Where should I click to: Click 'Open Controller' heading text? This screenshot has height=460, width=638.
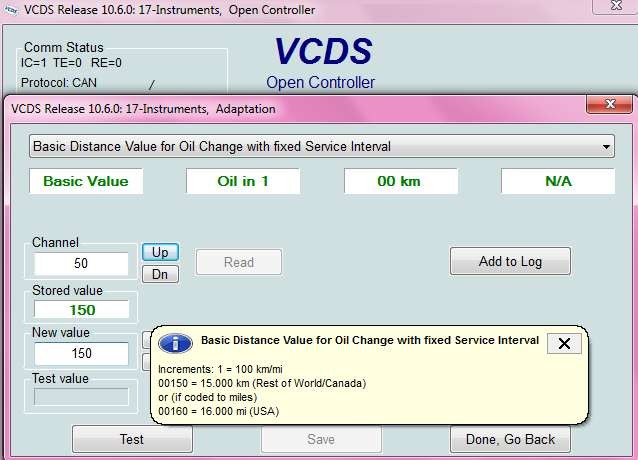(320, 82)
